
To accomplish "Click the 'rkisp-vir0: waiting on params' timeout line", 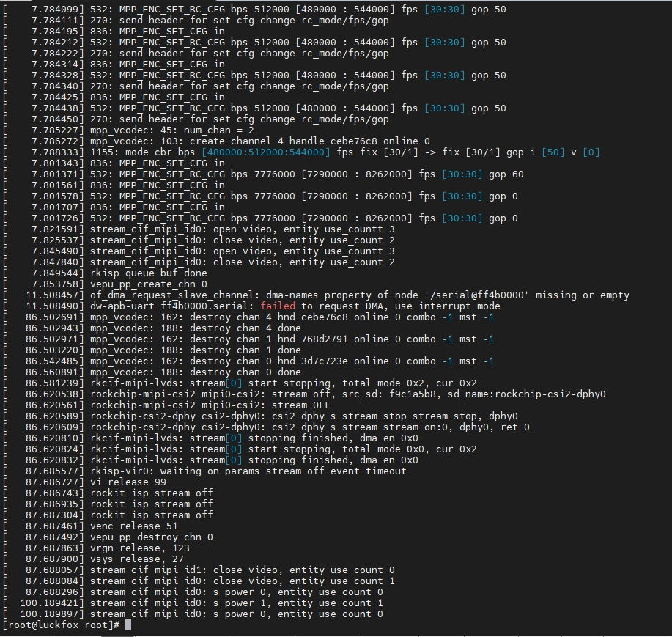I will pos(204,471).
